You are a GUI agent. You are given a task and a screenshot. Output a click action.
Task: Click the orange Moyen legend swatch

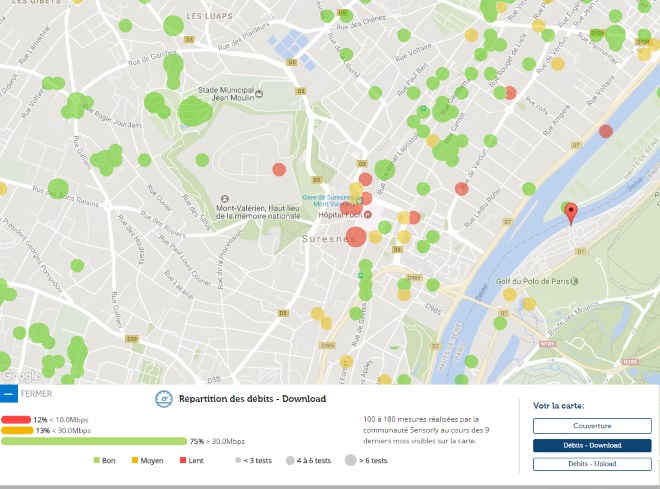point(135,460)
